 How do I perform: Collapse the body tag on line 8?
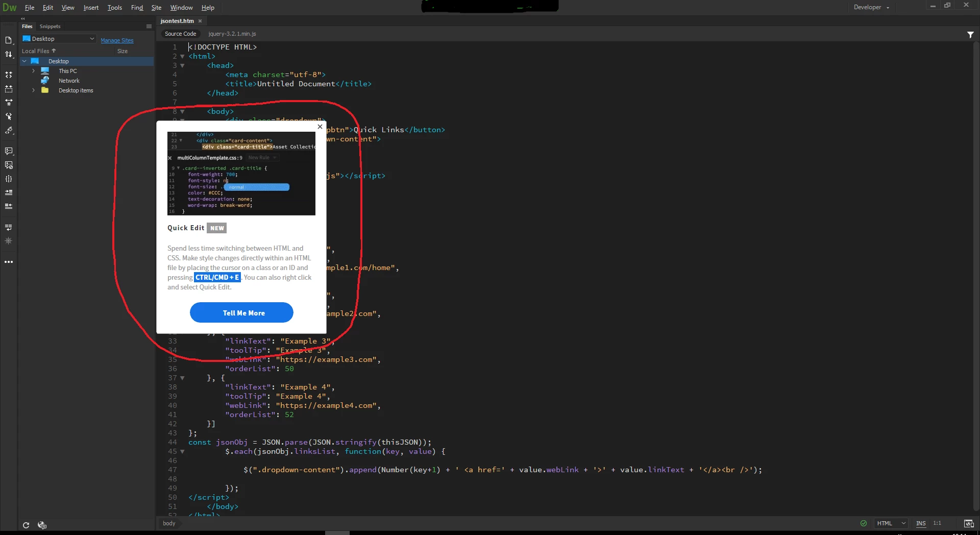pos(182,111)
